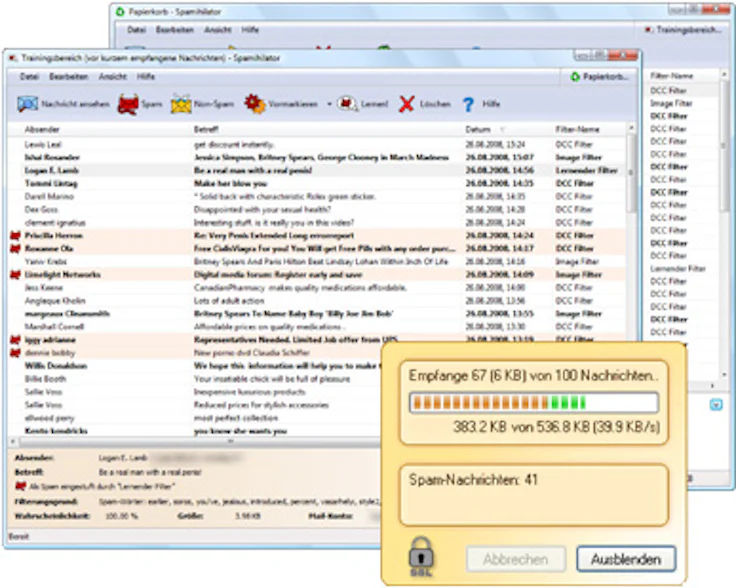Click spam icon beside iggy adrianne
Screen dimensions: 736x588
tap(15, 340)
